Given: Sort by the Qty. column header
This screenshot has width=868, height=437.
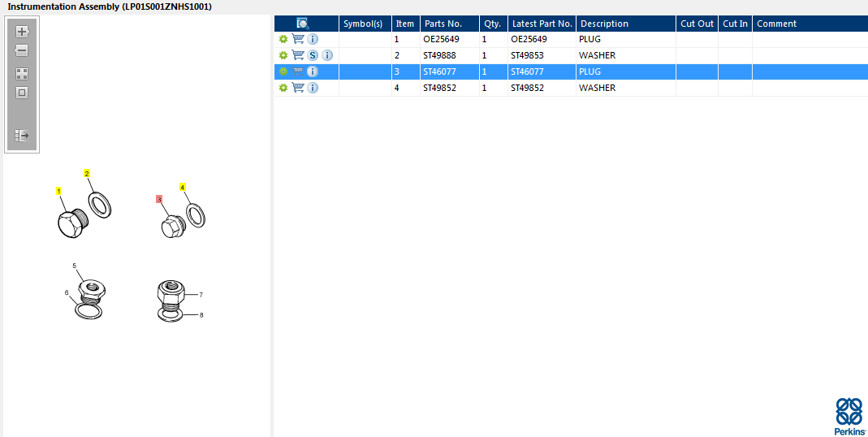Looking at the screenshot, I should coord(494,24).
